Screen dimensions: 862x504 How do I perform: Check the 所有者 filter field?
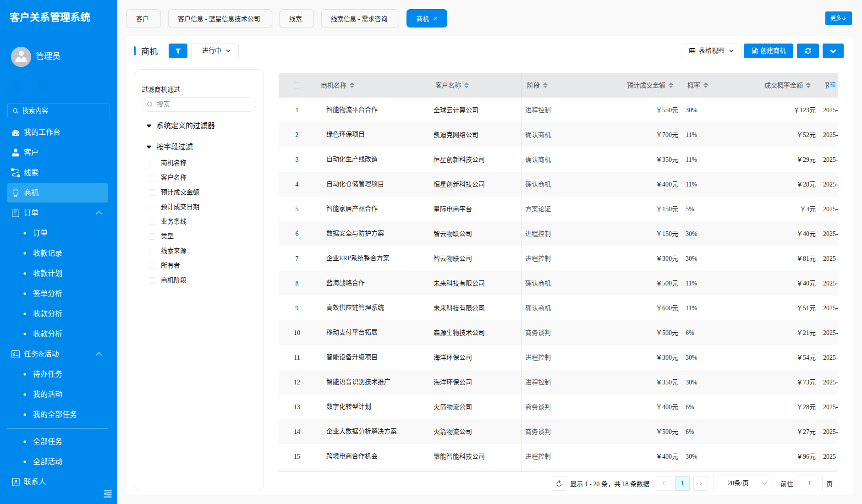pyautogui.click(x=152, y=266)
